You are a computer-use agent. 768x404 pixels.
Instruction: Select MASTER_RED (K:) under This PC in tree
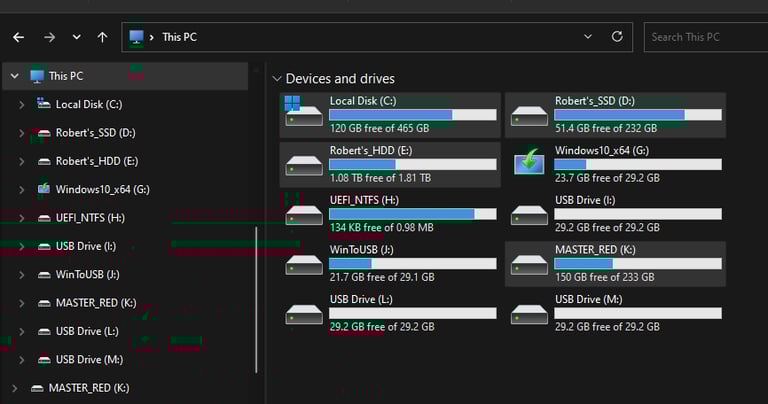[x=96, y=303]
